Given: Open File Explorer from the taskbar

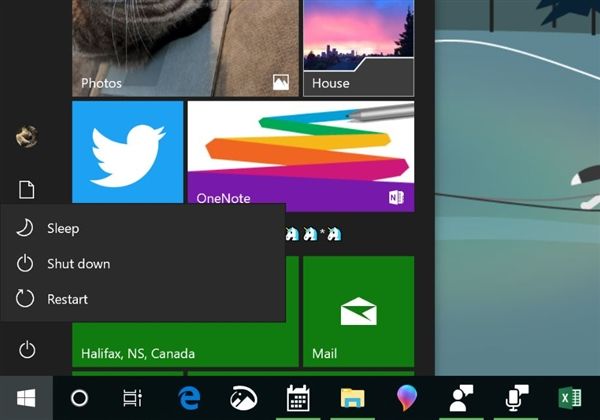Looking at the screenshot, I should tap(352, 398).
